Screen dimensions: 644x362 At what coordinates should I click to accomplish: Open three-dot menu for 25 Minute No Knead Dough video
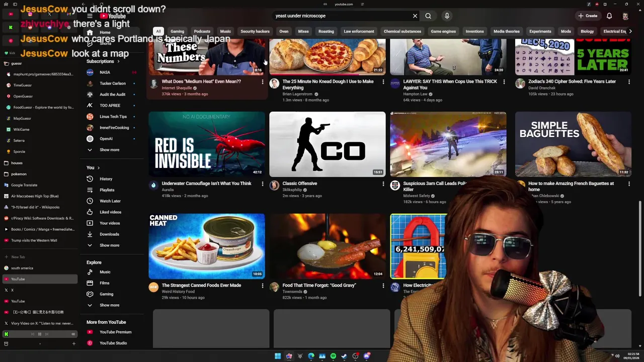(x=383, y=81)
